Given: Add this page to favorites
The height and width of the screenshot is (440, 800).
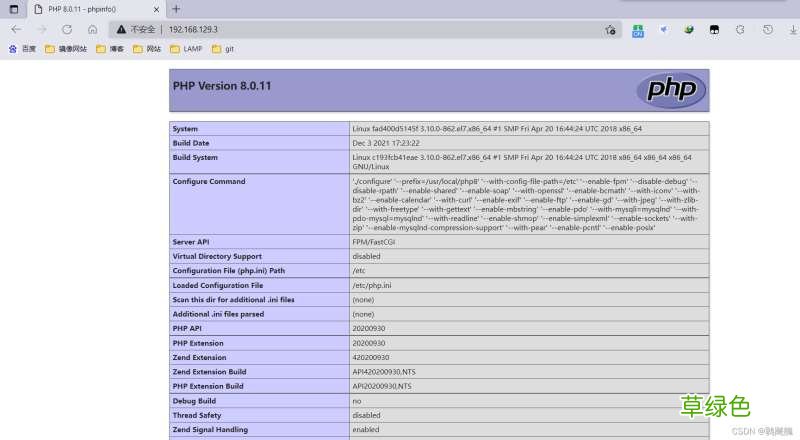Looking at the screenshot, I should tap(610, 30).
